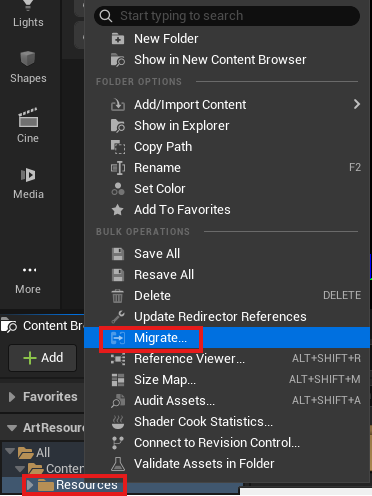This screenshot has width=372, height=496.
Task: Click the Reference Viewer icon
Action: 118,359
